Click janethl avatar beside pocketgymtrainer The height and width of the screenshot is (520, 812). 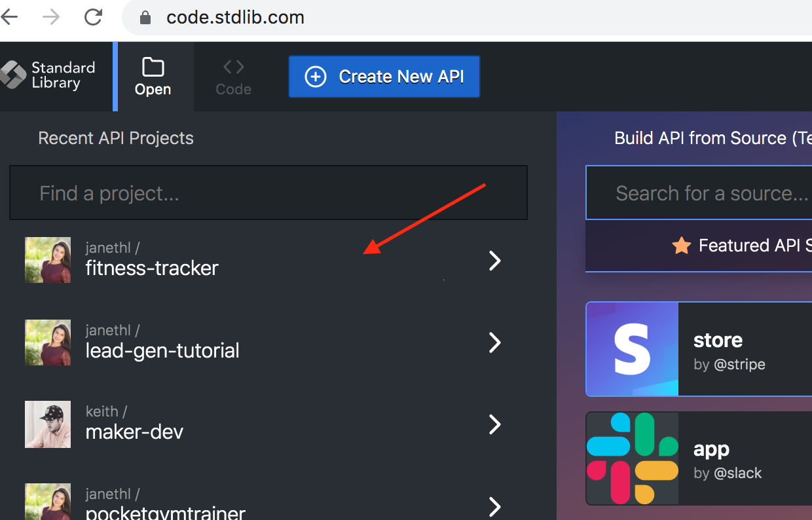pyautogui.click(x=48, y=502)
